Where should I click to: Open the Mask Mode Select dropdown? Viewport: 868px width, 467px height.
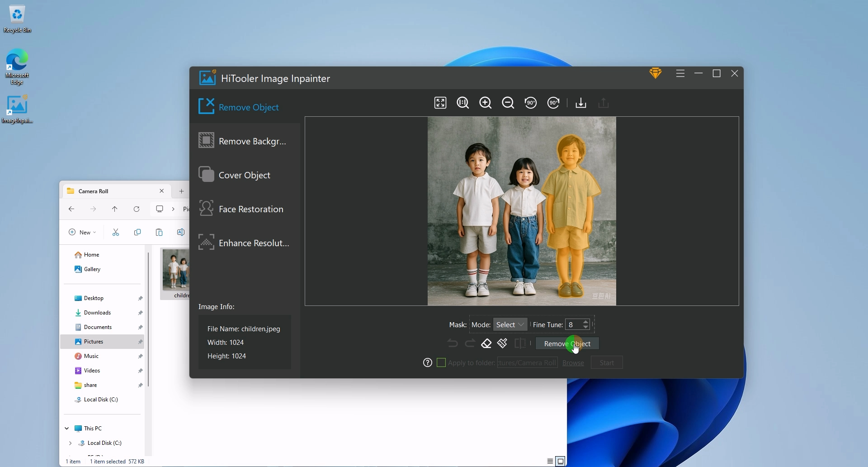509,324
